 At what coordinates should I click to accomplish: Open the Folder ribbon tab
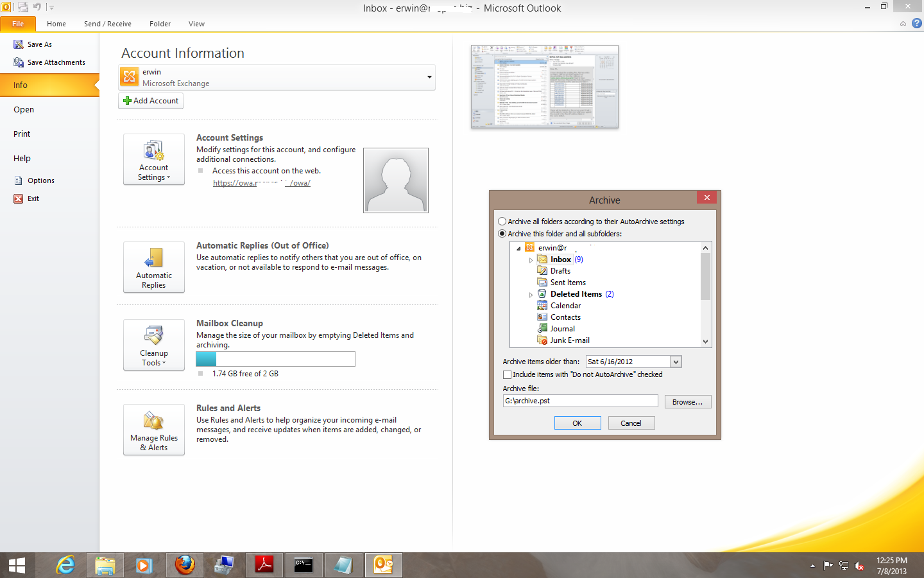160,24
